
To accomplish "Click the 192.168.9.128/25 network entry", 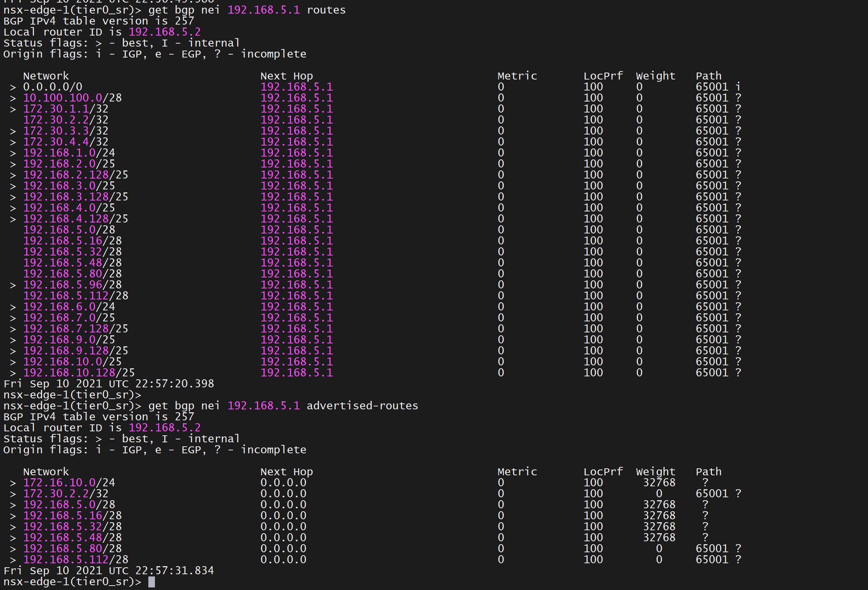I will click(75, 350).
